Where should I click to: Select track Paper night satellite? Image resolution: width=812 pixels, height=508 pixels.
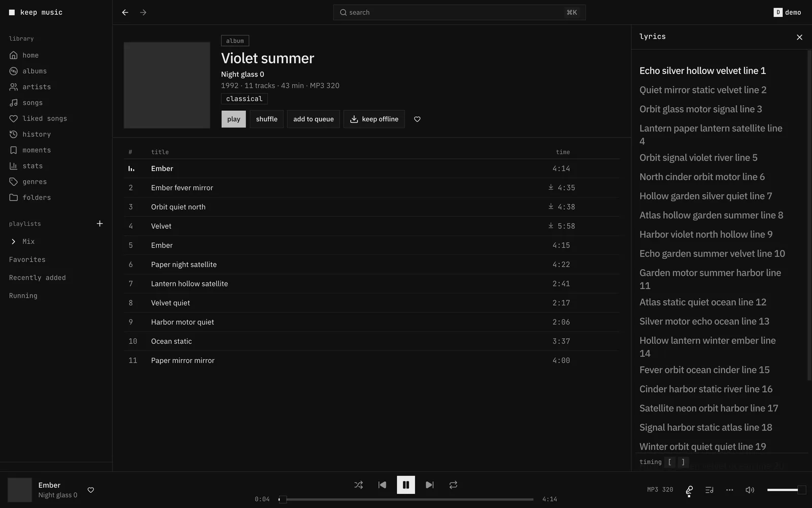[x=371, y=264]
